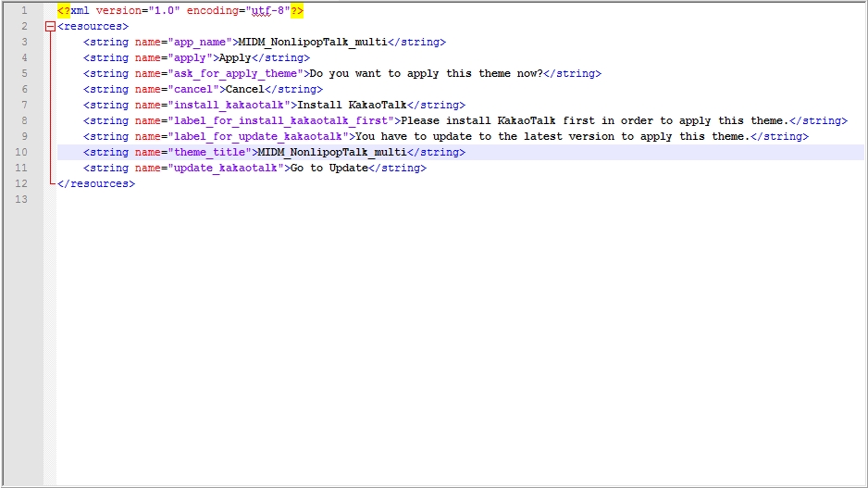The height and width of the screenshot is (488, 868).
Task: Click line number 1 in the gutter
Action: click(x=23, y=11)
